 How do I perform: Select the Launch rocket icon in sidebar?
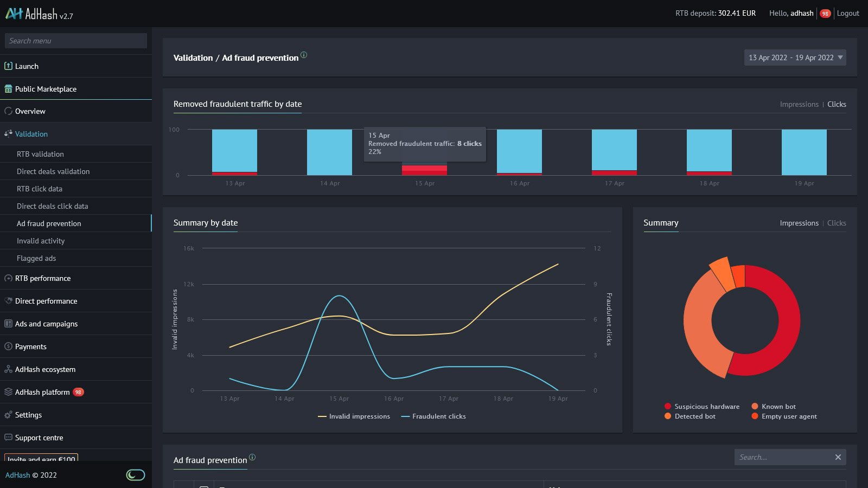(x=8, y=66)
